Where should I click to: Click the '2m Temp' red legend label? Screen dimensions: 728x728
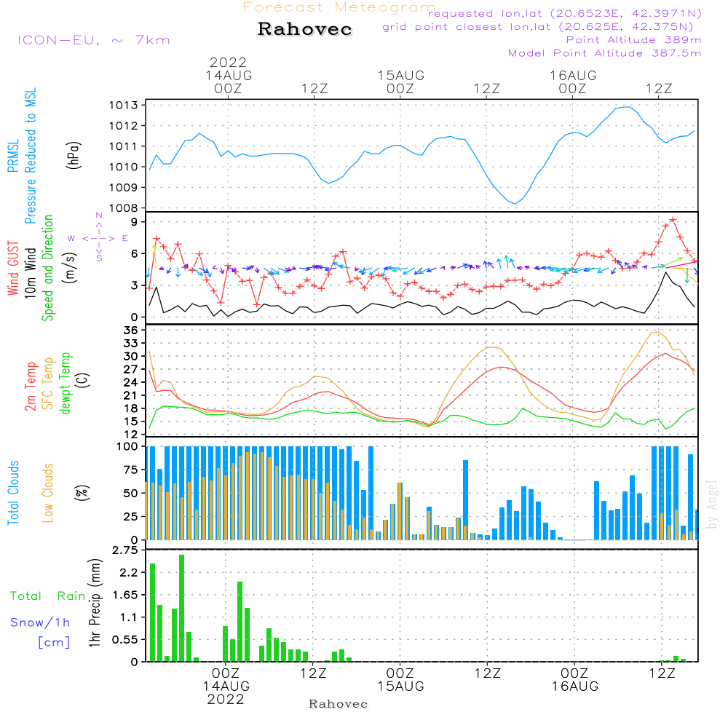point(31,387)
